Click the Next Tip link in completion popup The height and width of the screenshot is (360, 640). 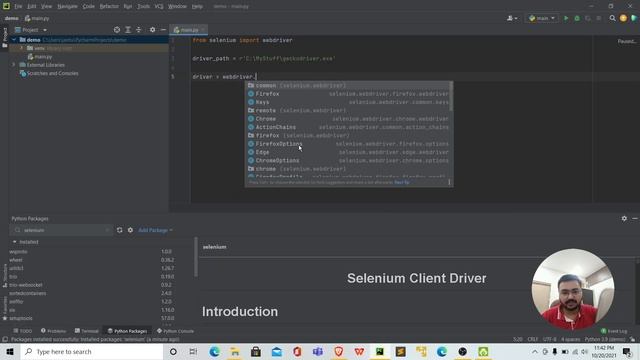(x=402, y=182)
